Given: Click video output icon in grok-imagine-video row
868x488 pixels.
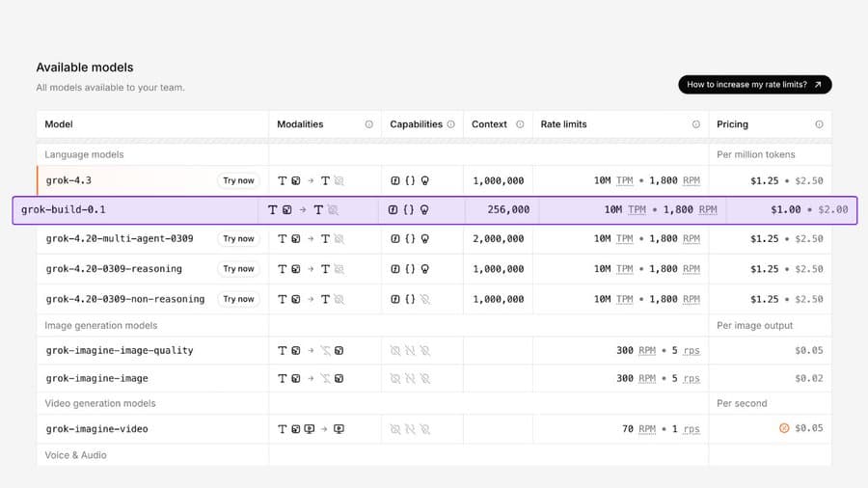Looking at the screenshot, I should (x=339, y=429).
